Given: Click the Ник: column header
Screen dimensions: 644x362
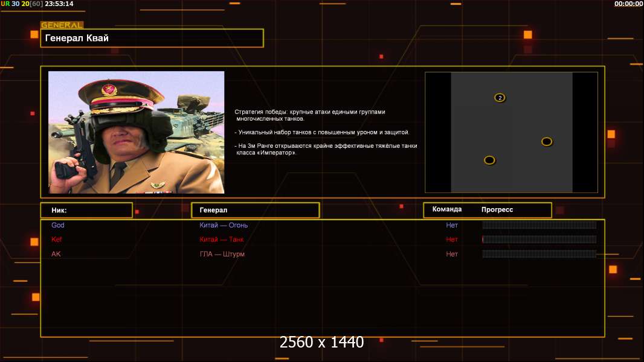Looking at the screenshot, I should click(86, 210).
